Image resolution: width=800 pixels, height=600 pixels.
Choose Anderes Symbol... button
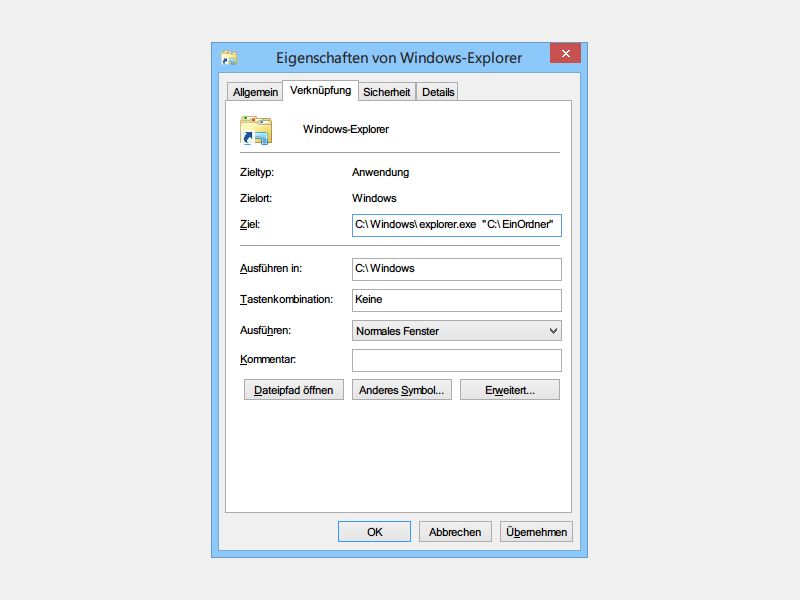(x=402, y=390)
